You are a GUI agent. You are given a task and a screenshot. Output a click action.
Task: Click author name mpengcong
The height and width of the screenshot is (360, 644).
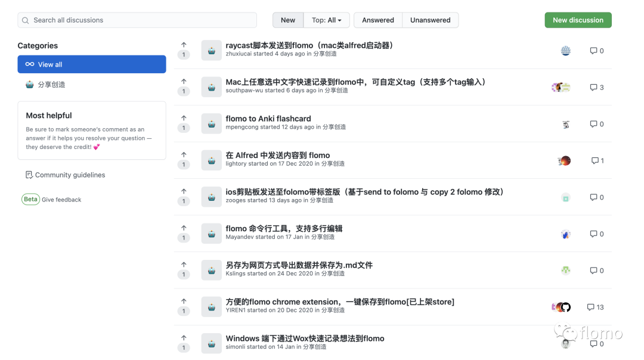click(242, 127)
